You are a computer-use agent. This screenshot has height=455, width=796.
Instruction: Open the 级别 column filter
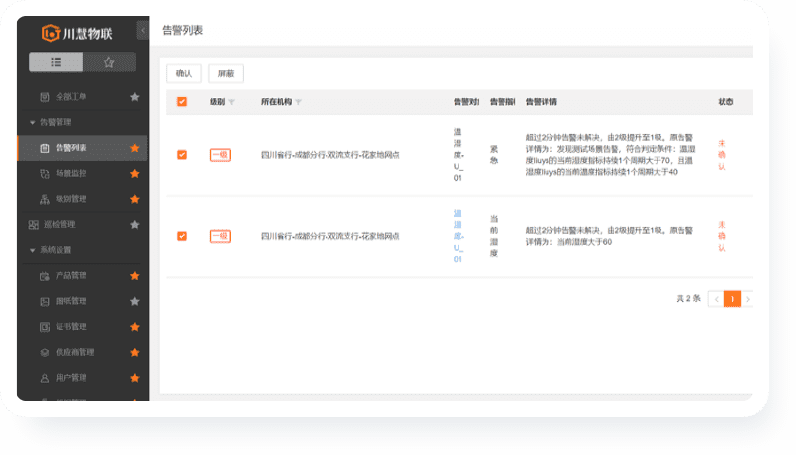click(232, 102)
